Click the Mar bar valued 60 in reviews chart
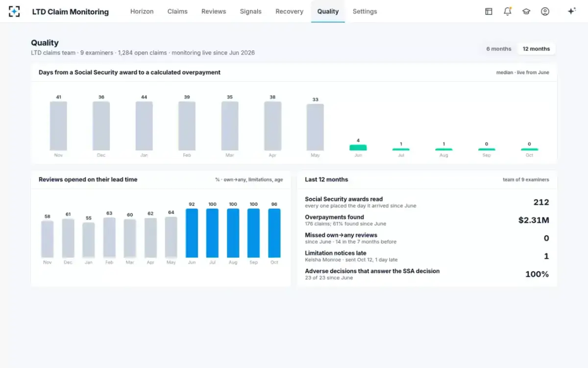 (x=130, y=238)
